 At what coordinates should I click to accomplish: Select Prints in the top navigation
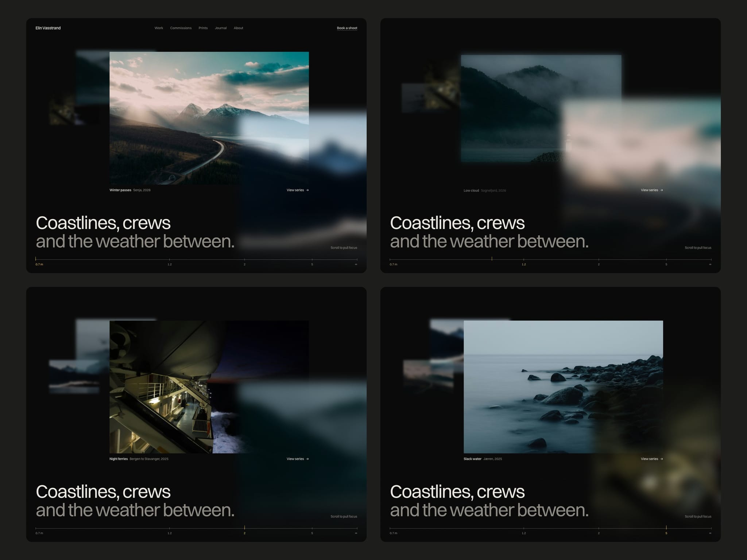tap(203, 28)
